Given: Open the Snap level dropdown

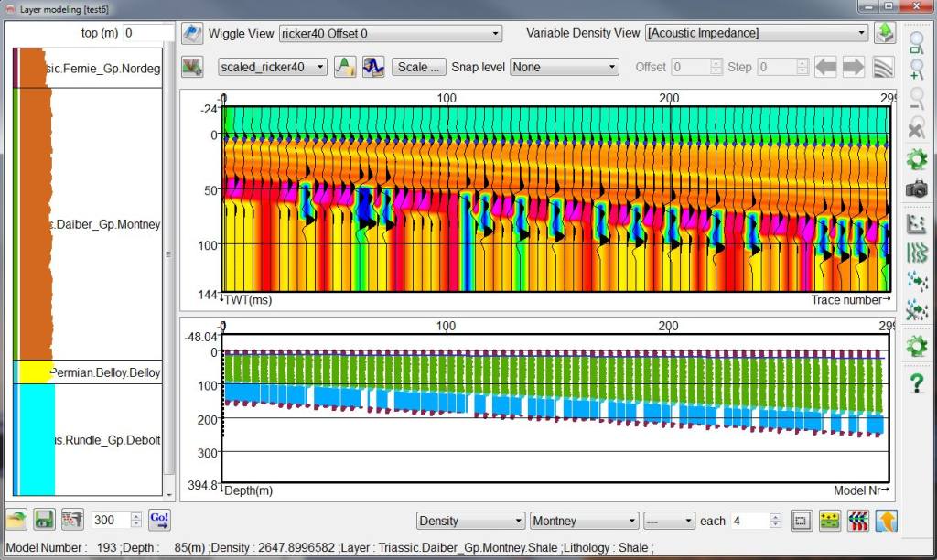Looking at the screenshot, I should click(565, 67).
